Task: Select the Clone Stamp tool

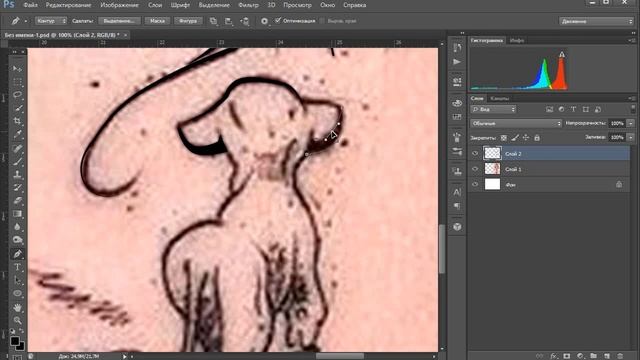Action: (x=17, y=174)
